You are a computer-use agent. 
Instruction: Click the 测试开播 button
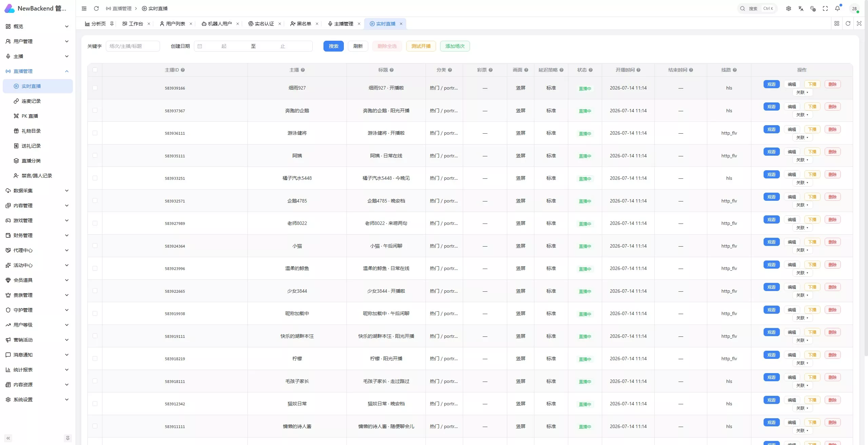click(421, 46)
